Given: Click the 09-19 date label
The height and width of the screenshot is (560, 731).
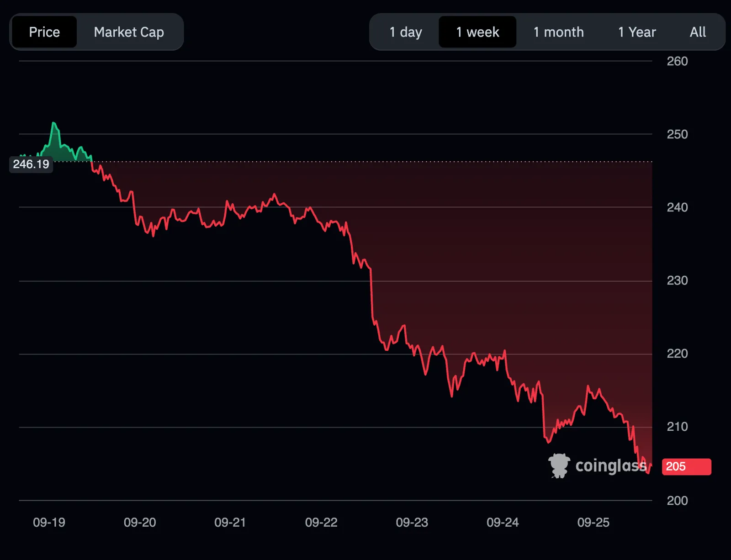Looking at the screenshot, I should coord(49,523).
